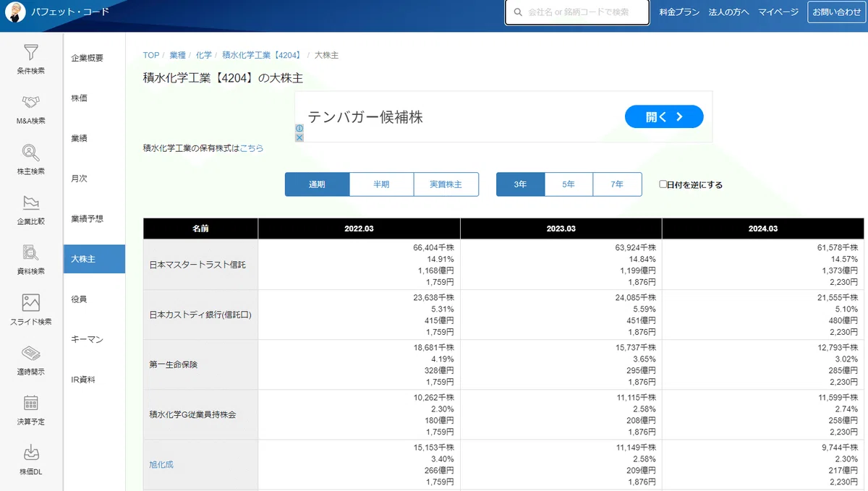Open the 適時開示 newspaper icon
This screenshot has height=491, width=868.
31,353
